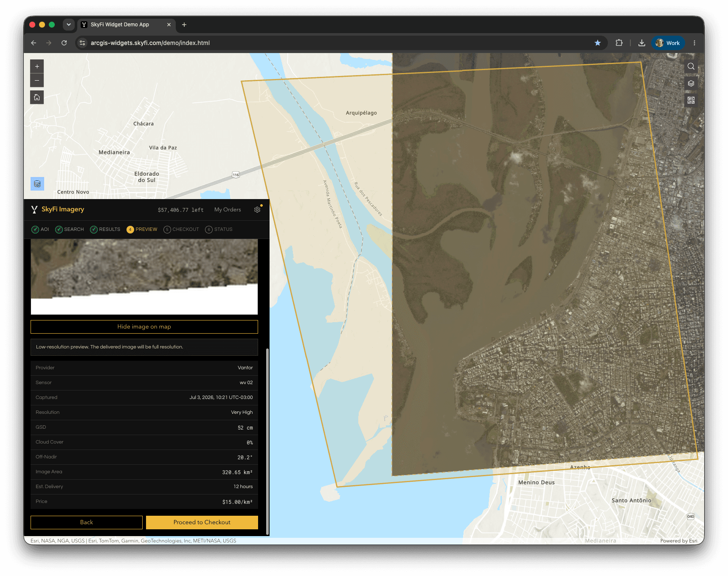Open browser downloads
Viewport: 728px width, 576px height.
click(642, 43)
